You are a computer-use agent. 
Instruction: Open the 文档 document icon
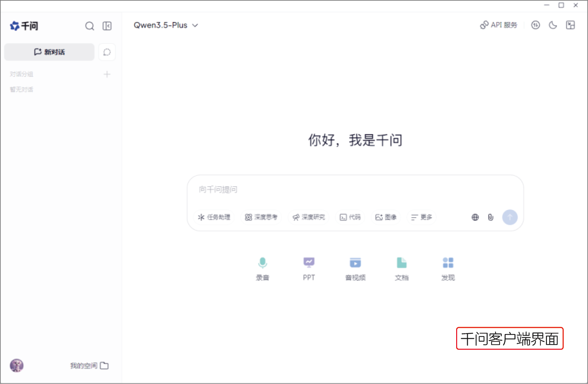(401, 263)
